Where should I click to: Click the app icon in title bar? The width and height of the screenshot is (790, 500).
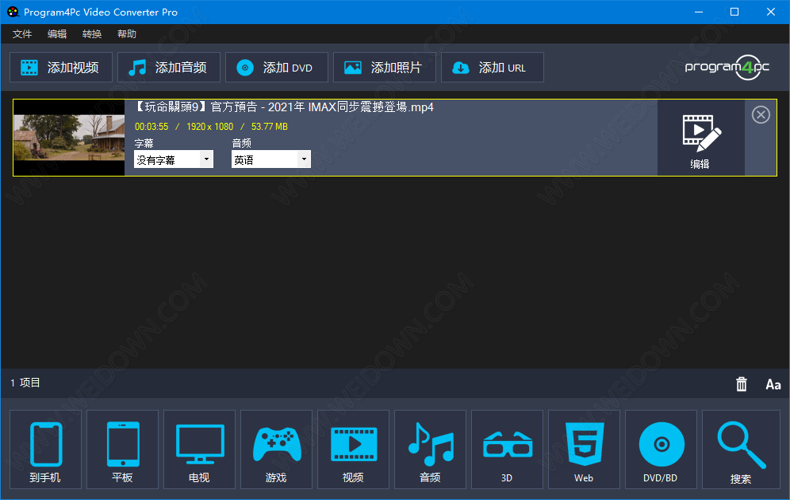[x=13, y=12]
